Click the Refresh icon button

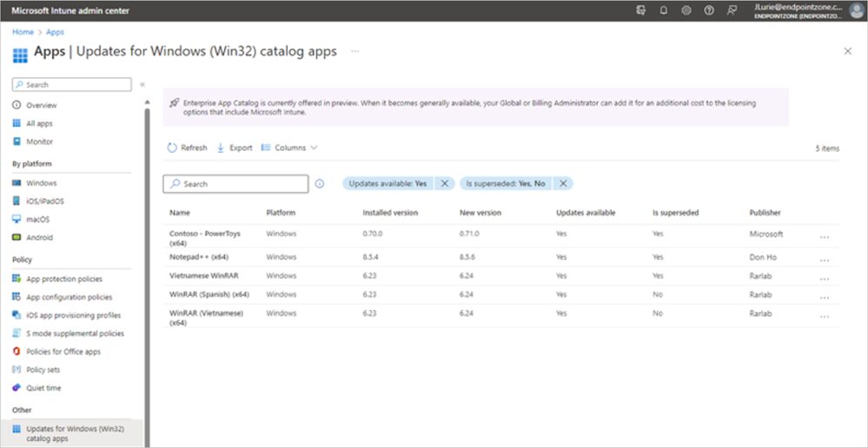[172, 148]
